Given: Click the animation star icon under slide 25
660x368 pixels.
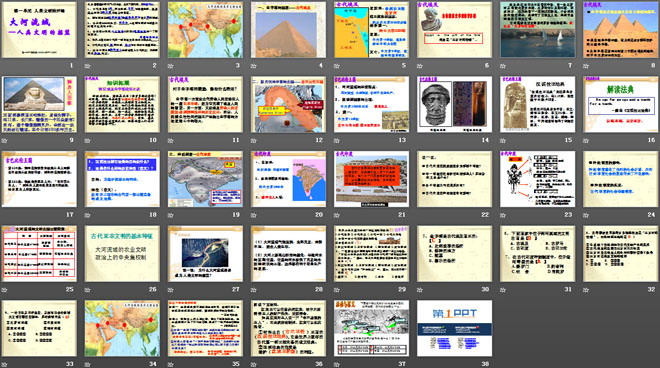Looking at the screenshot, I should [x=4, y=290].
